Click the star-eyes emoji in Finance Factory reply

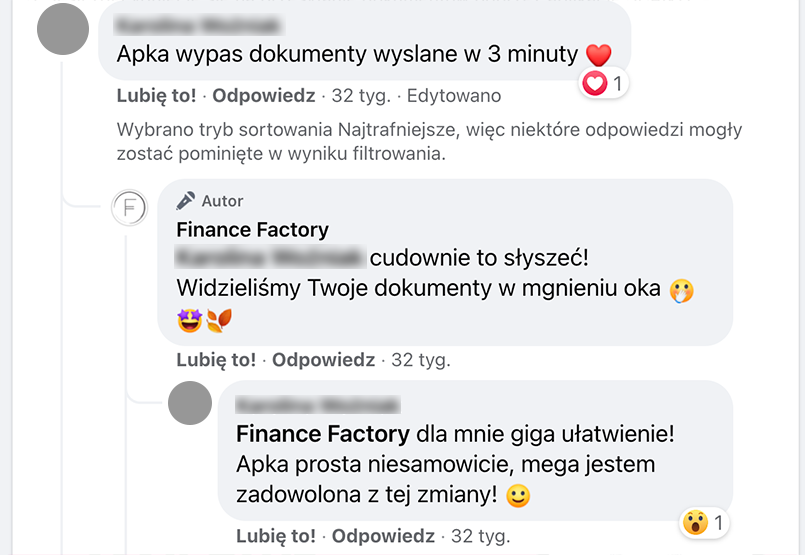(189, 320)
